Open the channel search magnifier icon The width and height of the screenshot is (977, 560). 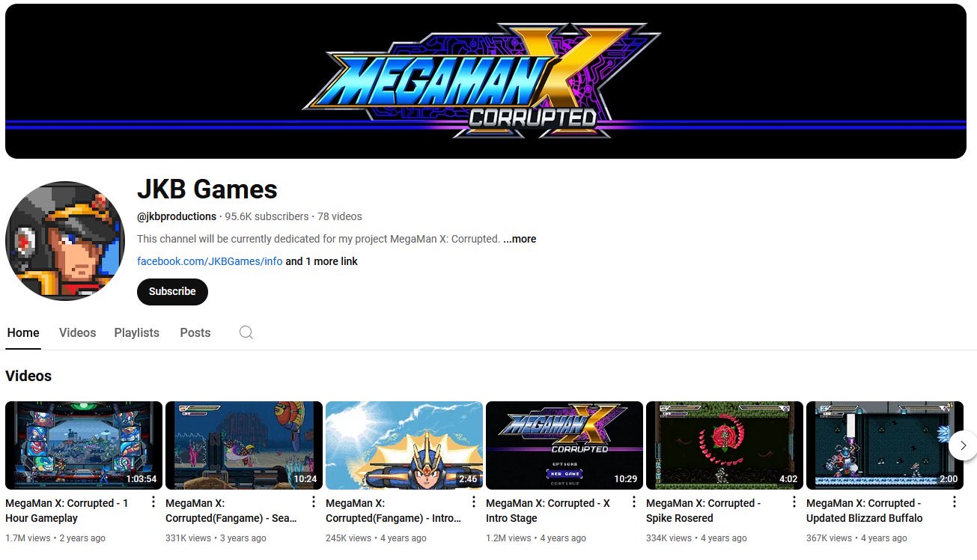[246, 332]
